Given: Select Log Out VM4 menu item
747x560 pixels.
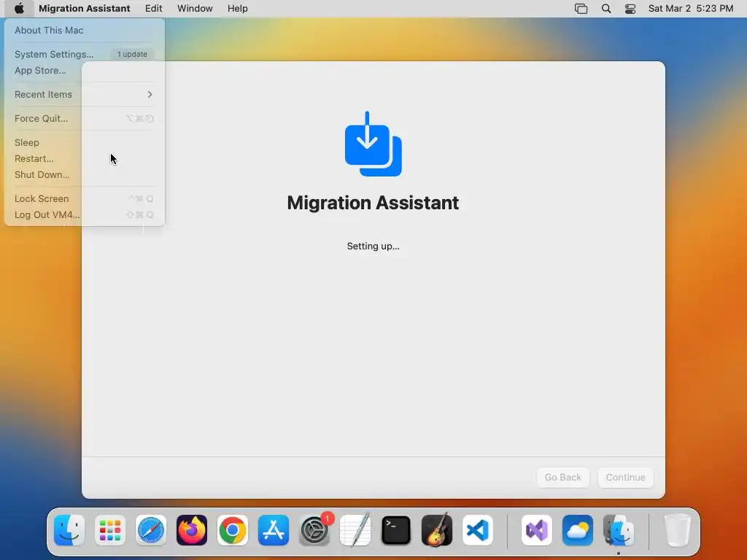Looking at the screenshot, I should click(85, 215).
